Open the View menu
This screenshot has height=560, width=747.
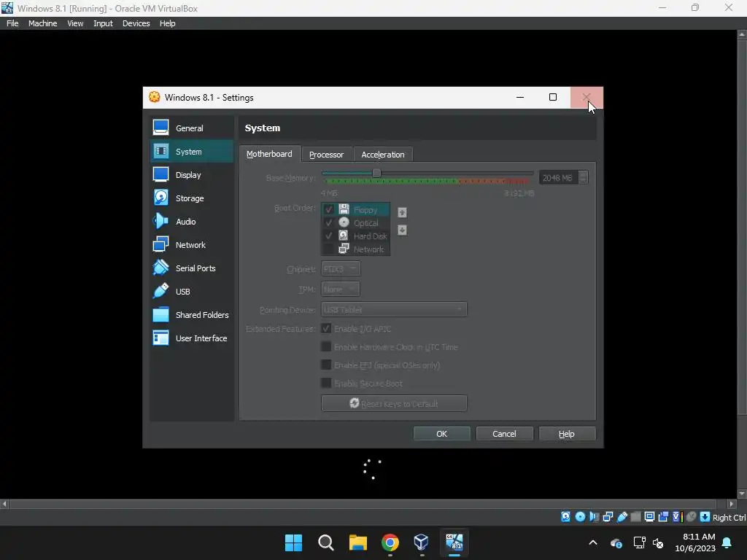tap(75, 23)
